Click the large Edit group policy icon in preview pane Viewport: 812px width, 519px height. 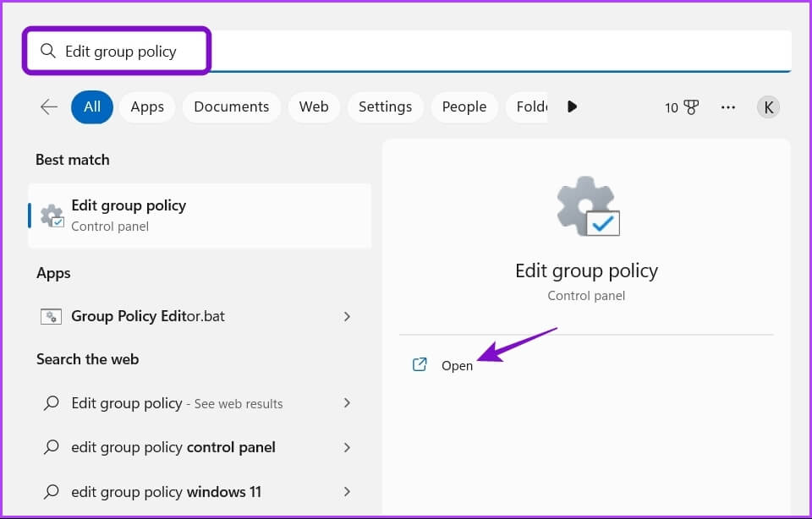pos(588,206)
